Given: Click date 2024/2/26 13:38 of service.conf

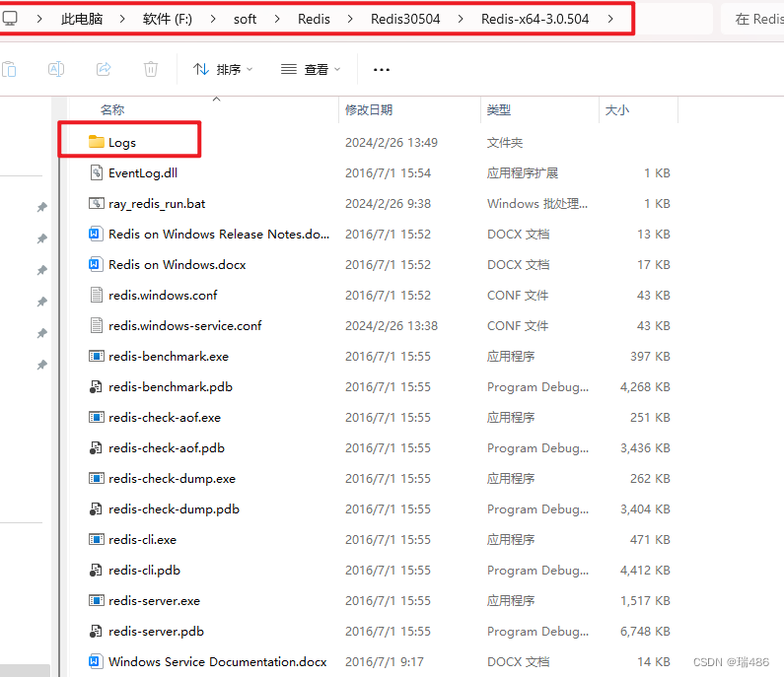Looking at the screenshot, I should (391, 326).
